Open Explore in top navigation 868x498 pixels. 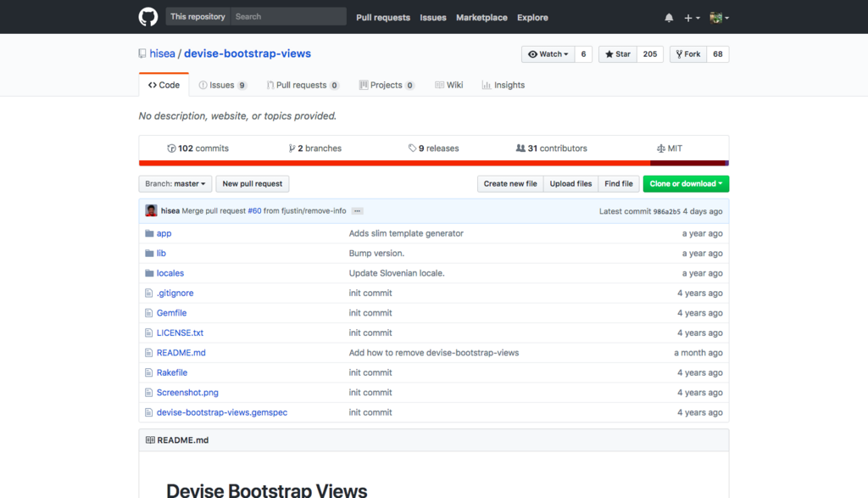532,18
